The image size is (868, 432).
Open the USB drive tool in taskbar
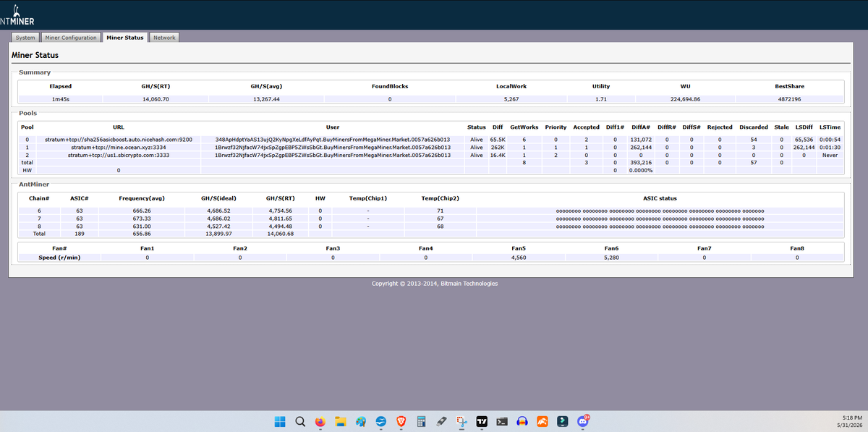click(441, 421)
